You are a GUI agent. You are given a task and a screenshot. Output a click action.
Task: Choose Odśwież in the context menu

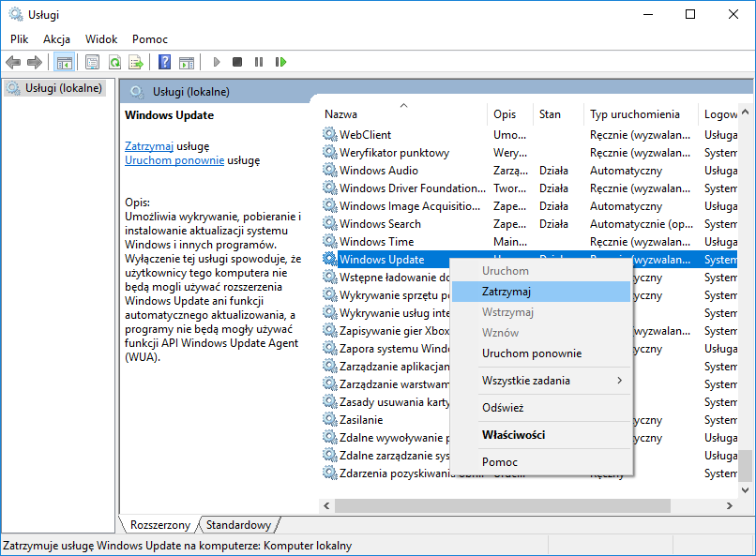541,408
